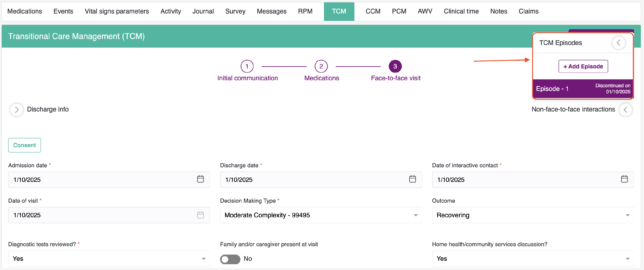Open the Discharge date calendar icon
This screenshot has width=644, height=270.
pos(412,179)
